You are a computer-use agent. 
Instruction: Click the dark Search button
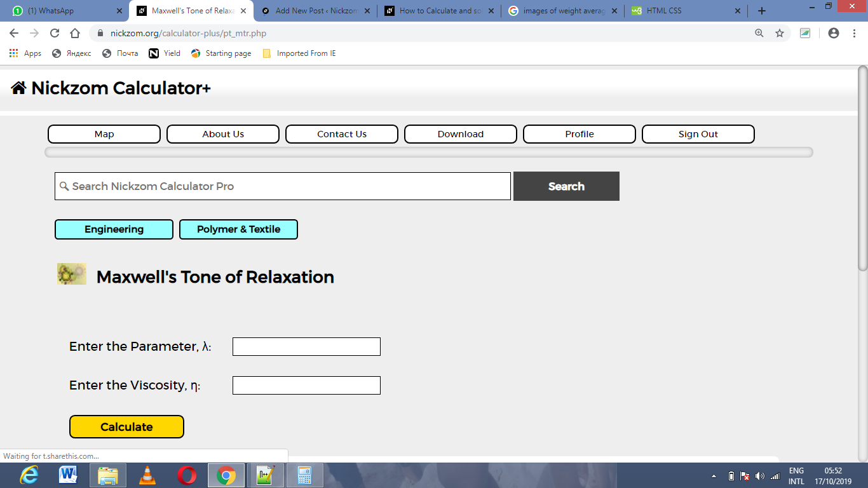point(566,186)
